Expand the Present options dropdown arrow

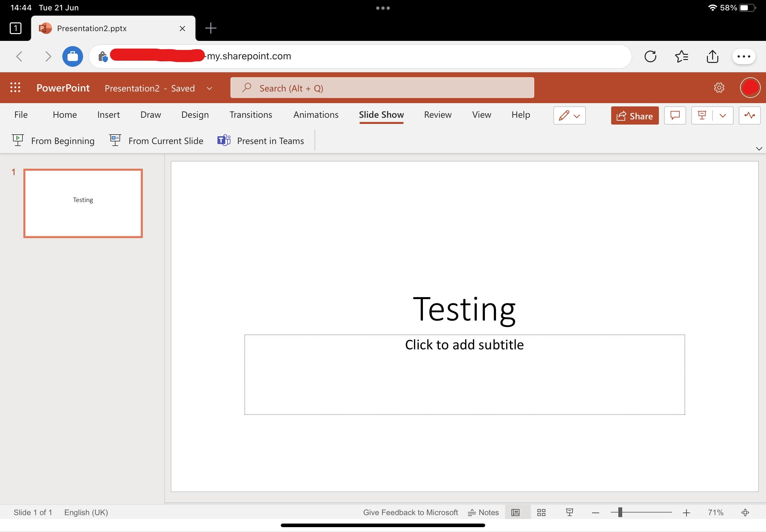pos(723,116)
